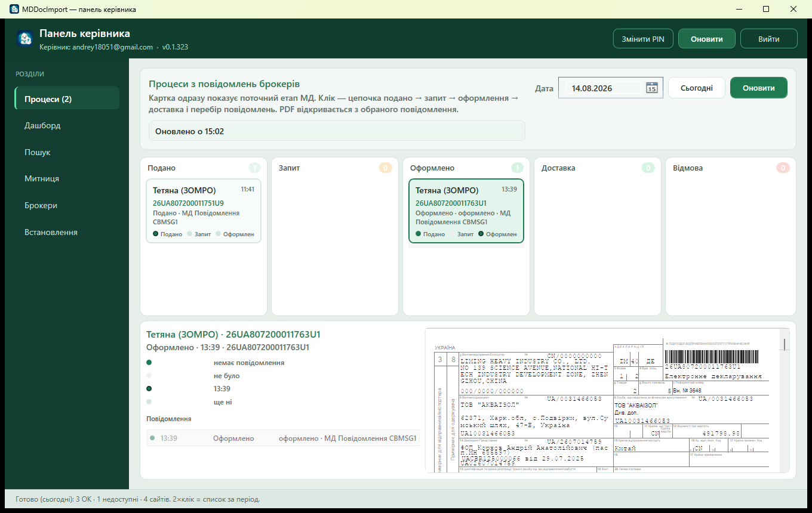Open the Пошук section
Viewport: 812px width, 513px height.
tap(67, 152)
